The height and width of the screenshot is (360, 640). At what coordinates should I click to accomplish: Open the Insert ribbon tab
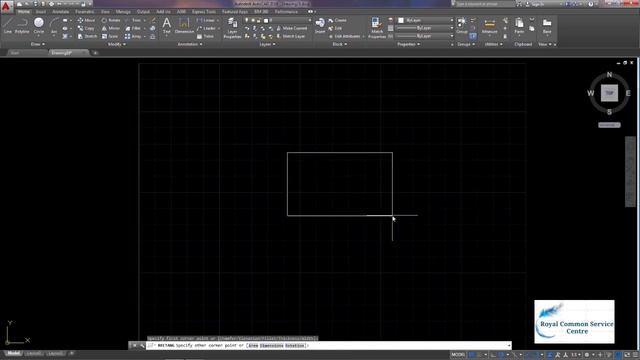pyautogui.click(x=41, y=12)
